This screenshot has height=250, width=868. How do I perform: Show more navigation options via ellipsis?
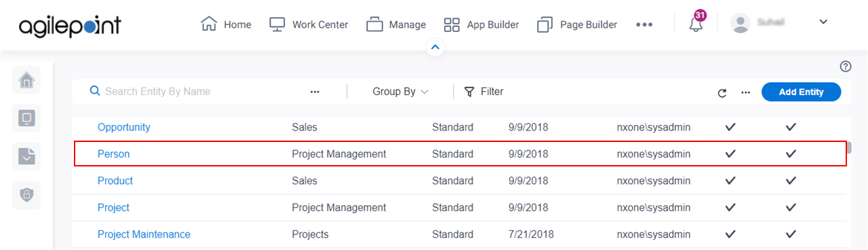pos(644,24)
